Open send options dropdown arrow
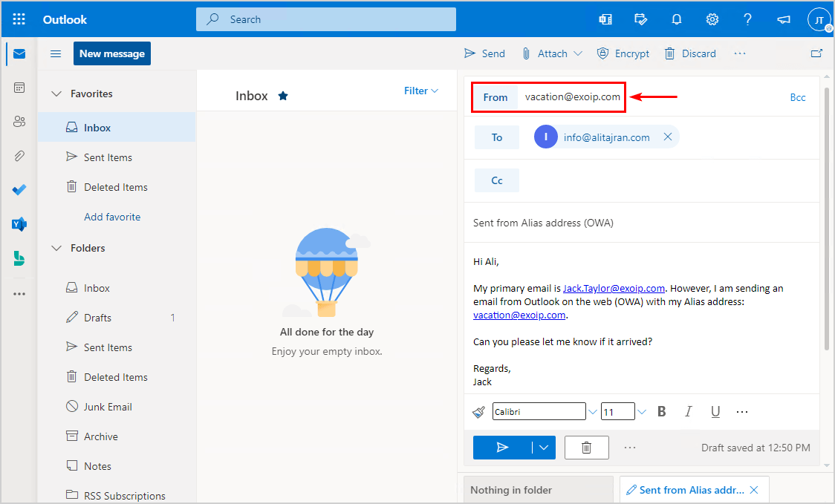Viewport: 835px width, 504px height. click(544, 448)
